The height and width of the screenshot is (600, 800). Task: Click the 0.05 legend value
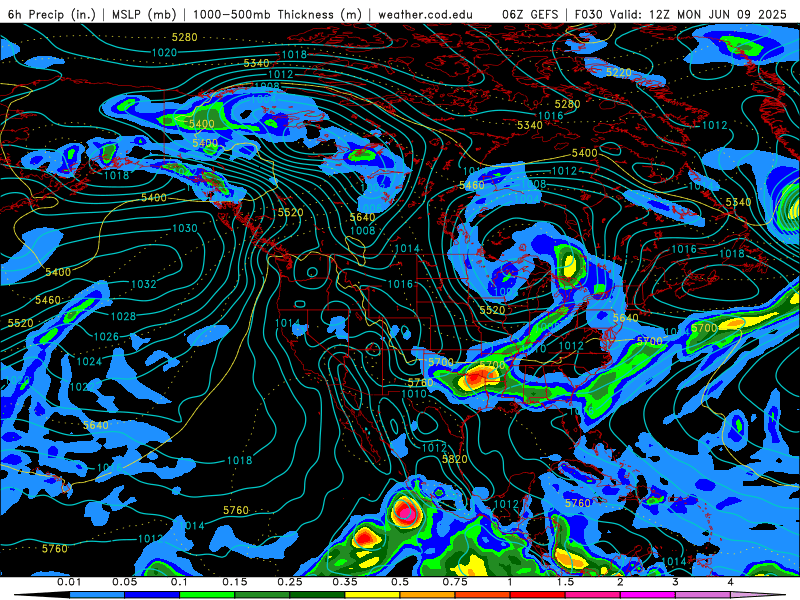pos(124,582)
